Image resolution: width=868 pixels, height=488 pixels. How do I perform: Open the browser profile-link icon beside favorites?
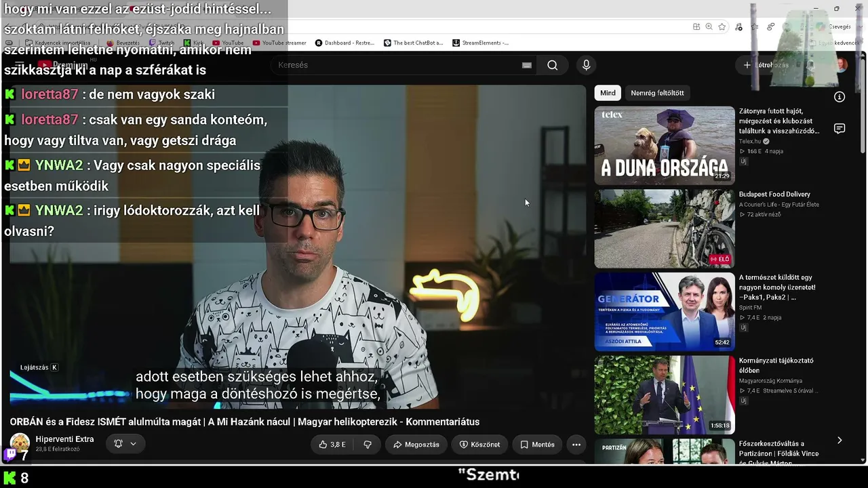771,26
